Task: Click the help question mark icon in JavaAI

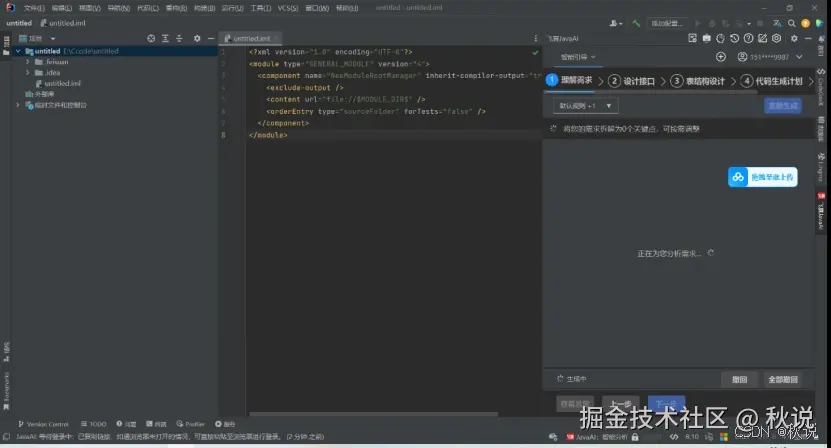Action: click(x=748, y=38)
